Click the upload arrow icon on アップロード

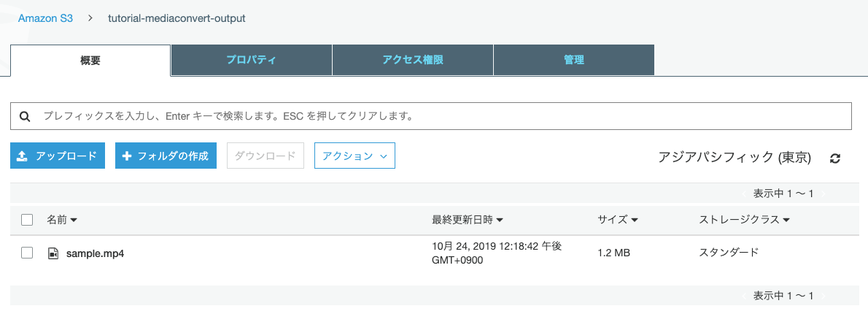[22, 156]
